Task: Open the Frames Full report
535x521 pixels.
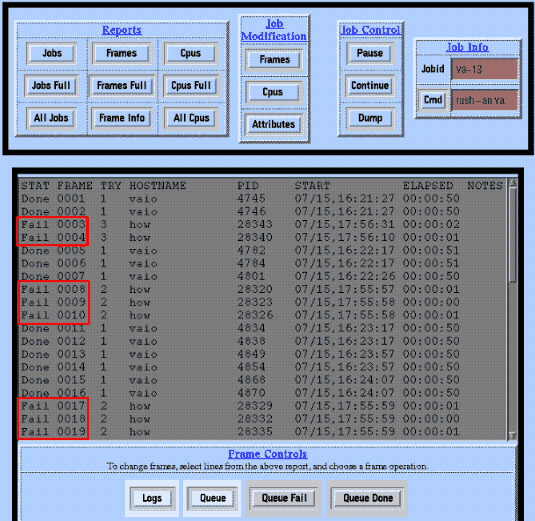Action: tap(121, 85)
